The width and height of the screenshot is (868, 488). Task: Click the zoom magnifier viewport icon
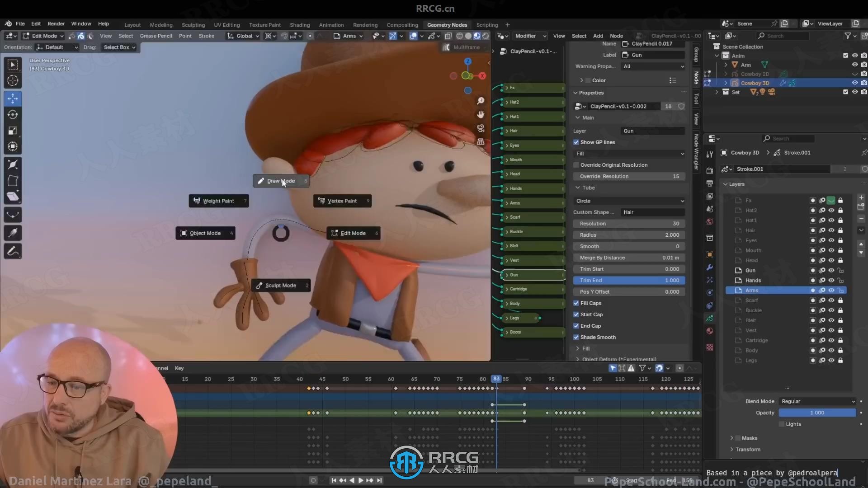[481, 101]
